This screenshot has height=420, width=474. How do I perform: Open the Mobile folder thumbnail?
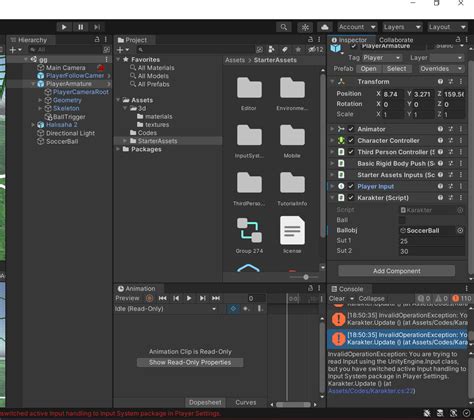292,135
